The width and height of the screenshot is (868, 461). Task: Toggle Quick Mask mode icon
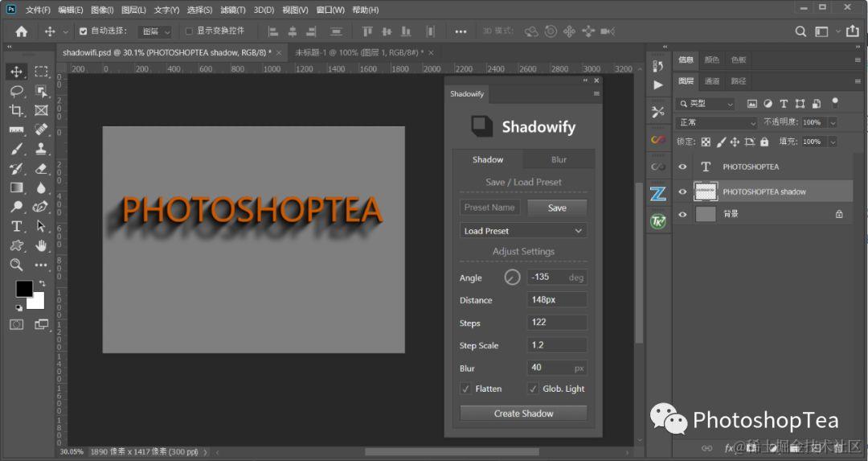pyautogui.click(x=17, y=324)
